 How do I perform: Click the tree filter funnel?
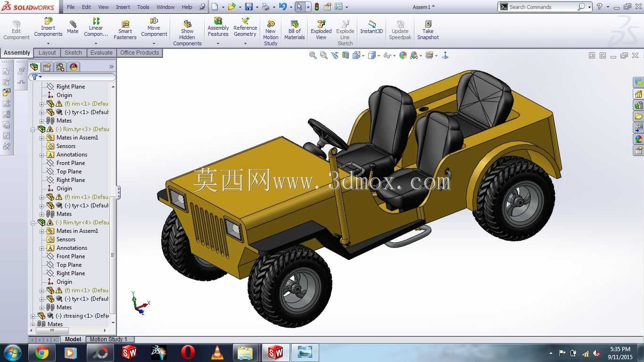coord(35,77)
